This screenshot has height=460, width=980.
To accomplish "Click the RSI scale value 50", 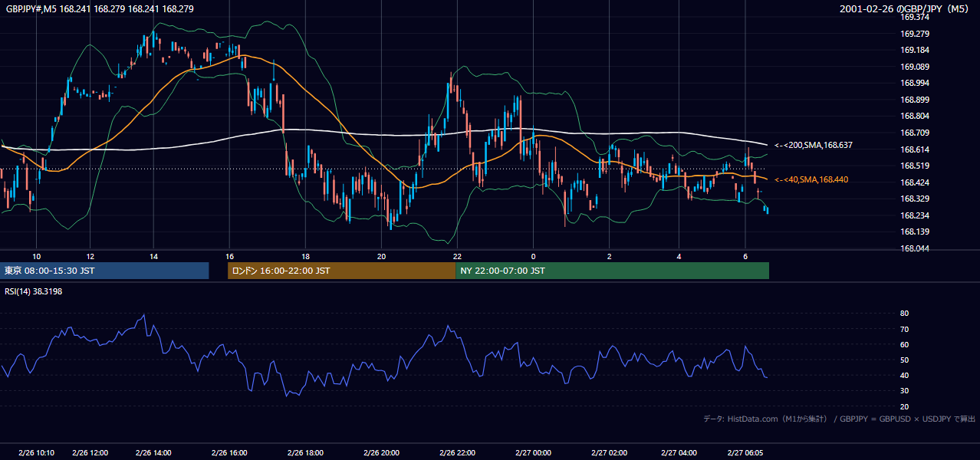I will pos(905,360).
